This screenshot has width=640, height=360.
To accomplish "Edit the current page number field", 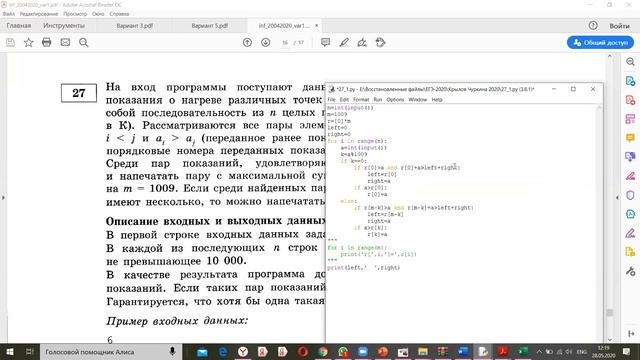I will point(285,42).
